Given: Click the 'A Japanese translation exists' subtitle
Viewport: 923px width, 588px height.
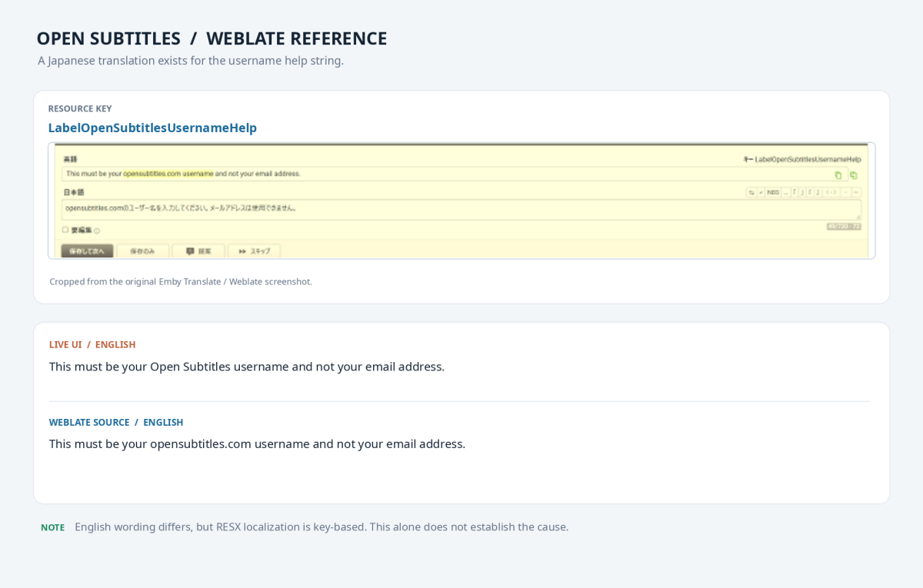Looking at the screenshot, I should click(191, 60).
